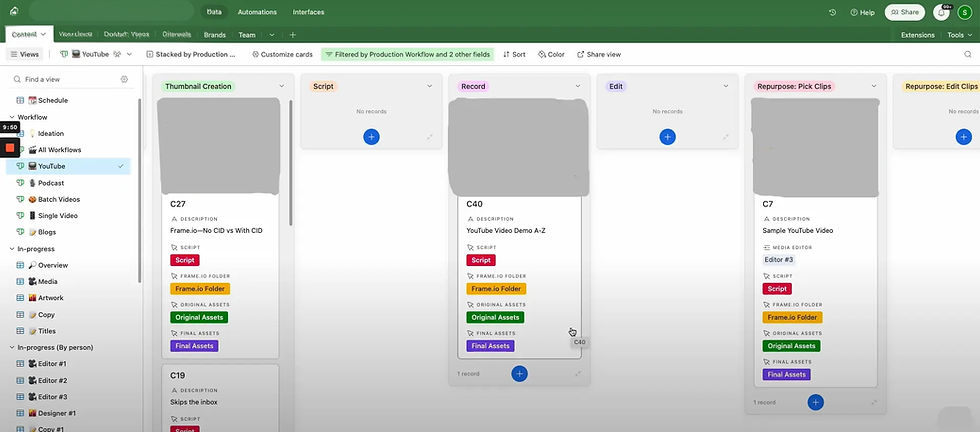The height and width of the screenshot is (432, 980).
Task: Open the green S account avatar
Action: [965, 12]
